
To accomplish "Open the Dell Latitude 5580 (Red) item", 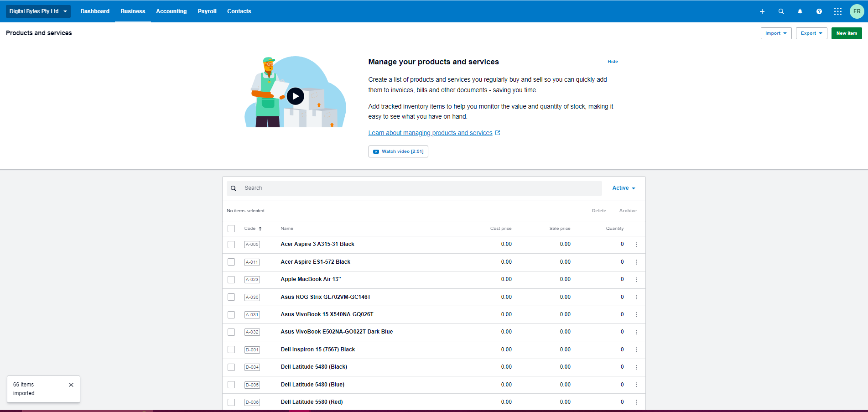I will [x=312, y=402].
